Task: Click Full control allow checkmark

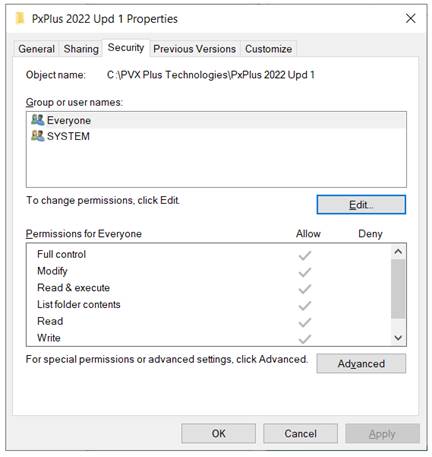Action: [305, 256]
